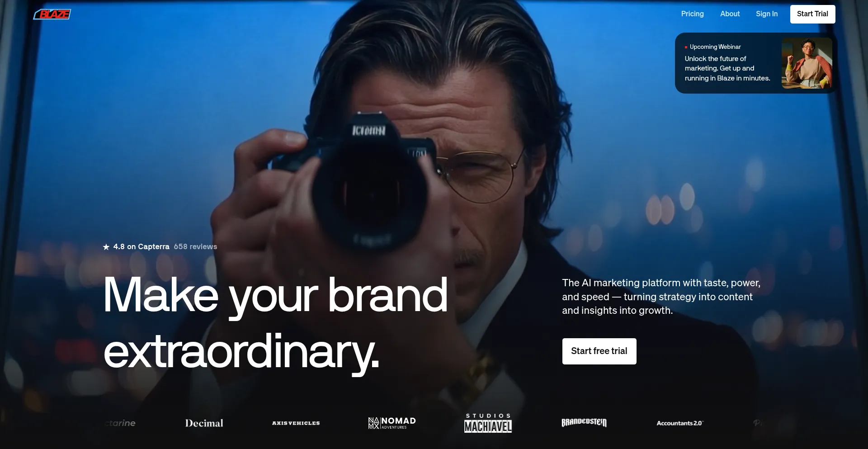Image resolution: width=868 pixels, height=449 pixels.
Task: Select the Brandenstein logo
Action: 584,422
